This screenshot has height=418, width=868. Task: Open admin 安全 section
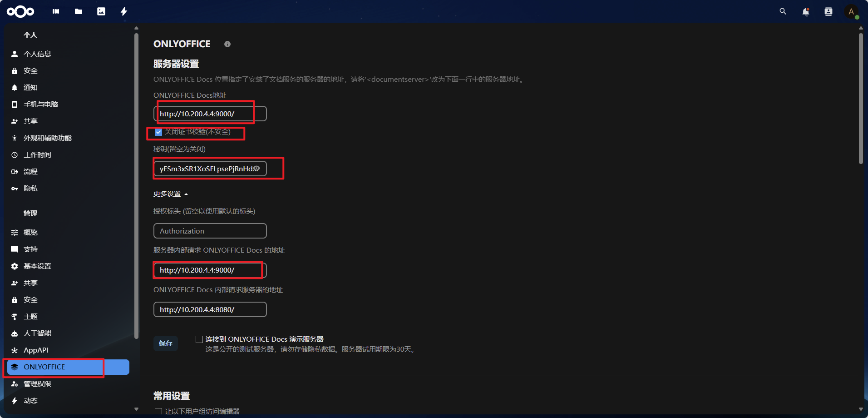tap(68, 300)
